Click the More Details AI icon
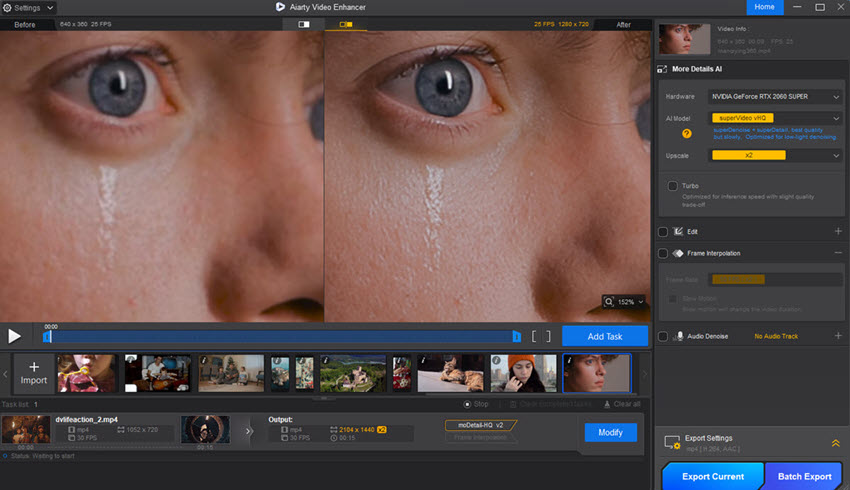 point(662,69)
